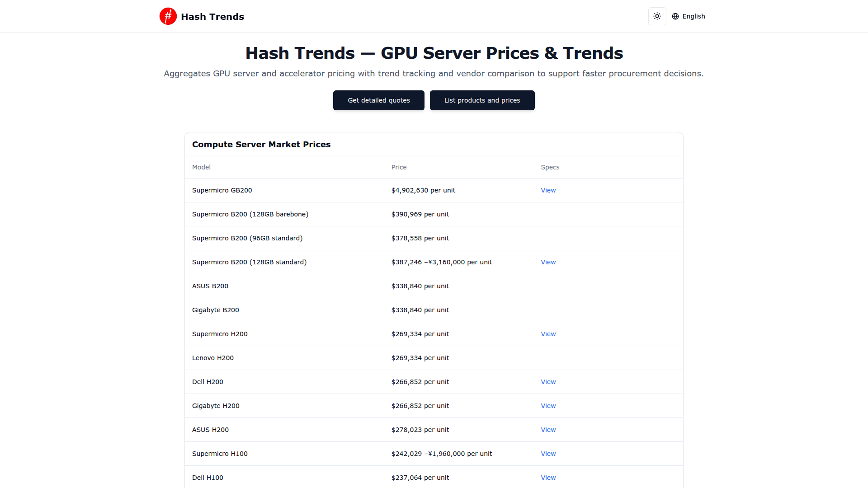The width and height of the screenshot is (868, 488).
Task: View specs for Gigabyte H200
Action: (x=548, y=406)
